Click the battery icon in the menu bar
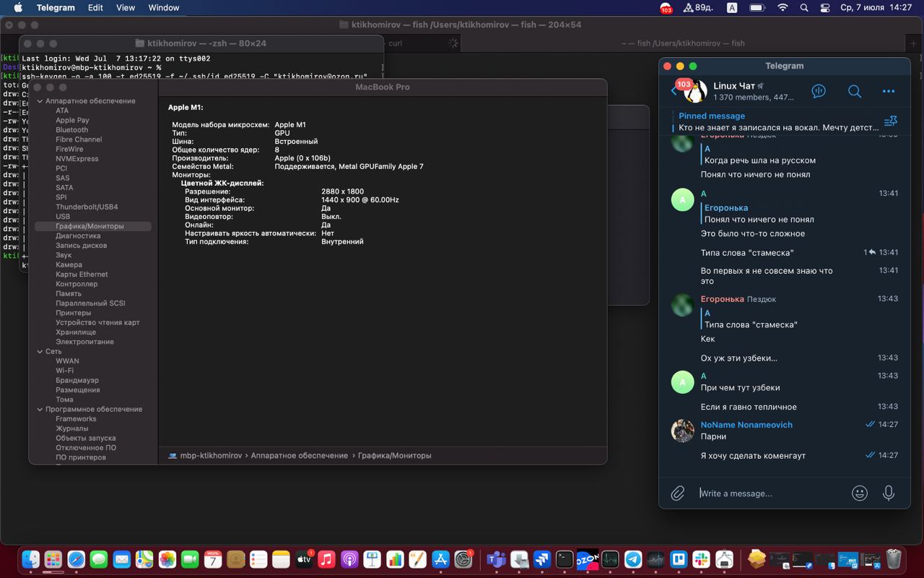Image resolution: width=924 pixels, height=578 pixels. pyautogui.click(x=757, y=8)
